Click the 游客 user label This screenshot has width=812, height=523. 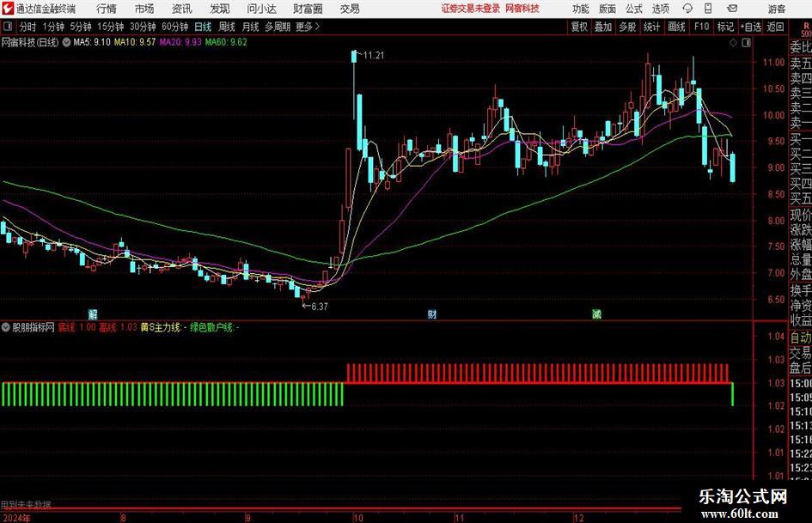point(776,9)
